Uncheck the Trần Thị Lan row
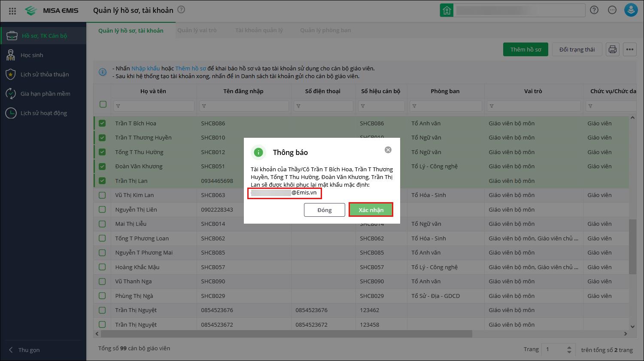The height and width of the screenshot is (361, 644). [x=102, y=181]
